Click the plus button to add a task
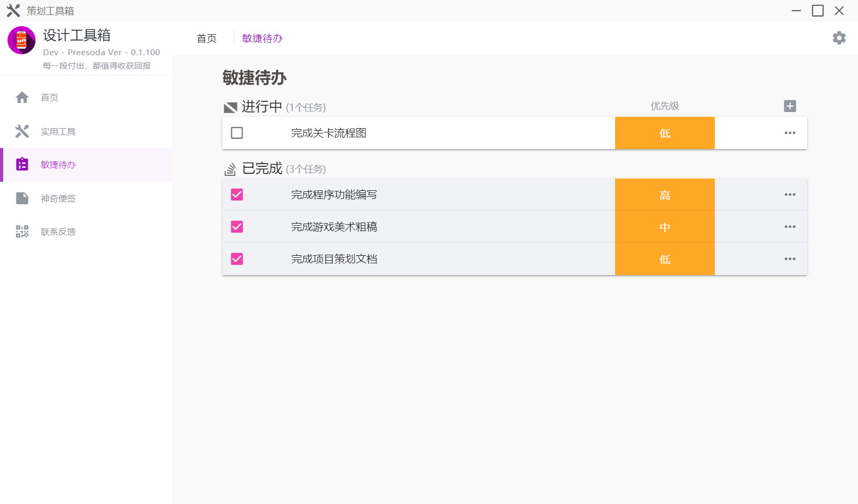The image size is (858, 504). click(x=790, y=106)
